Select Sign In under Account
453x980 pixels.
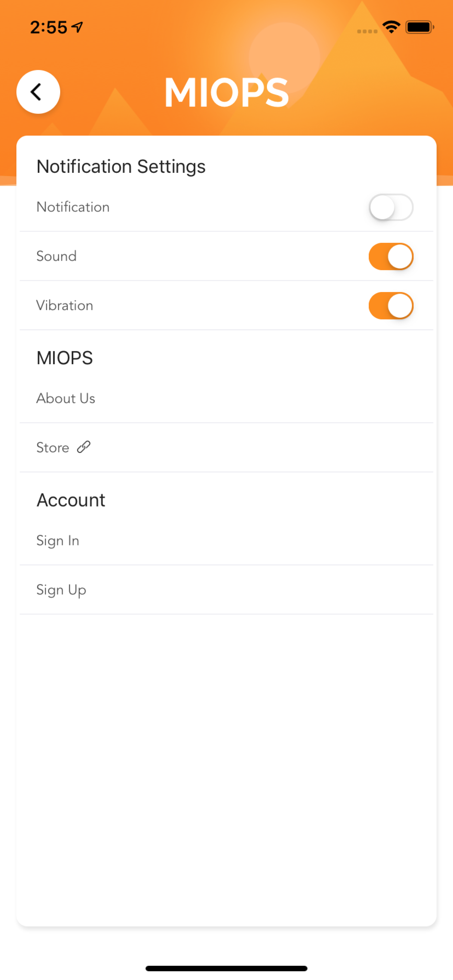click(x=226, y=541)
